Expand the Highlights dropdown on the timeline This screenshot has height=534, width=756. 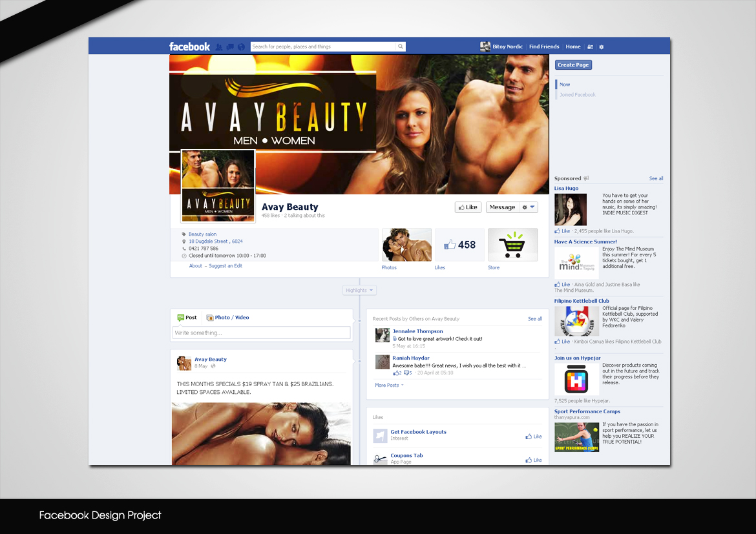pyautogui.click(x=359, y=290)
